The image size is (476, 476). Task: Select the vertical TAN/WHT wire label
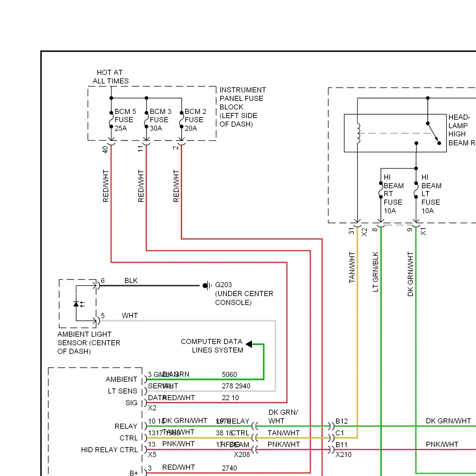click(352, 267)
